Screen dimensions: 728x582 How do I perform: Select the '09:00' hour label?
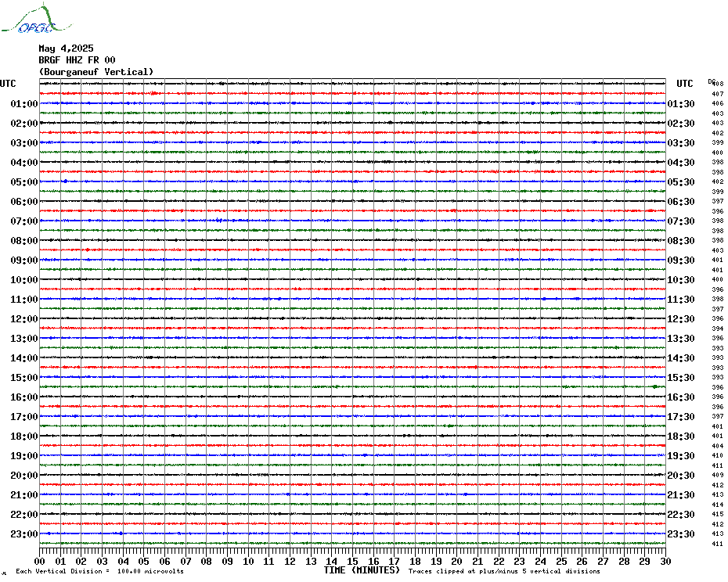[x=24, y=260]
